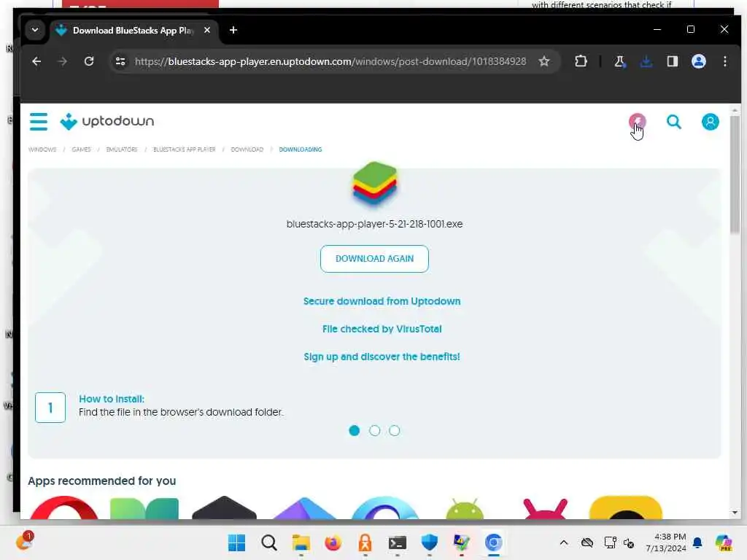Open the Uptodown hamburger menu
Screen dimensions: 747x560
[x=39, y=122]
